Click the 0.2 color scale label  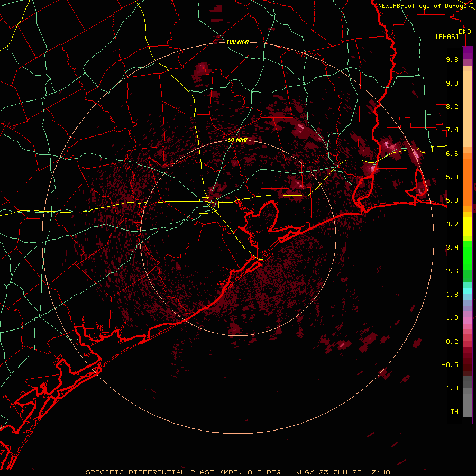click(x=452, y=342)
